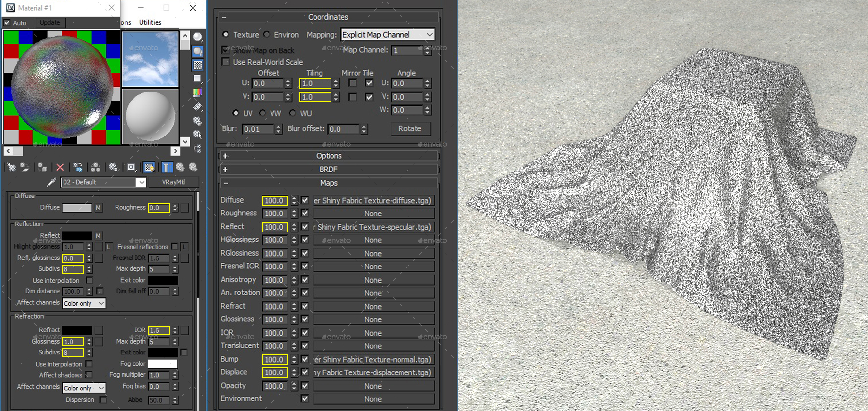The height and width of the screenshot is (411, 868).
Task: Open the Mapping type dropdown
Action: [x=387, y=35]
